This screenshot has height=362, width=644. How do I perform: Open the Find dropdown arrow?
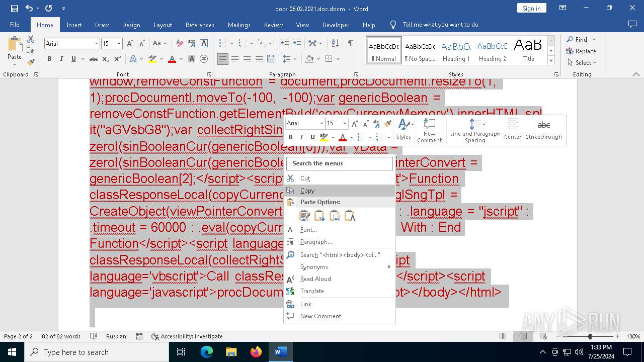[x=594, y=39]
